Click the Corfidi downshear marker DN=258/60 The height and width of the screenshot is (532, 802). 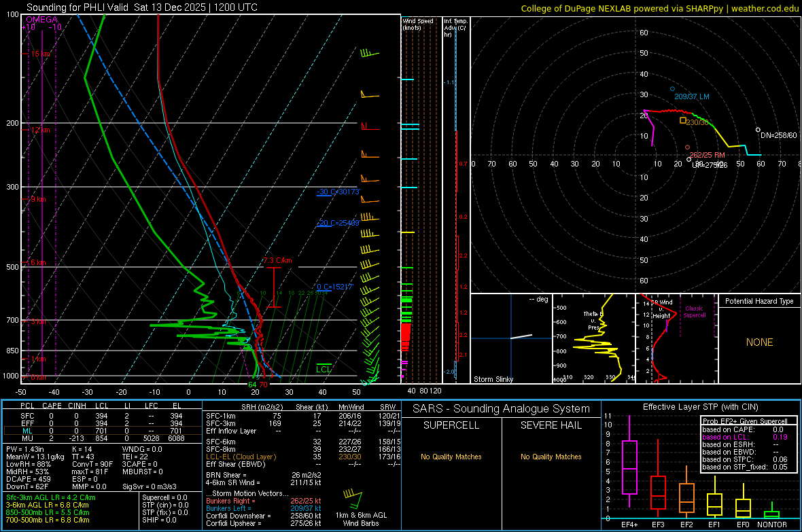coord(758,130)
